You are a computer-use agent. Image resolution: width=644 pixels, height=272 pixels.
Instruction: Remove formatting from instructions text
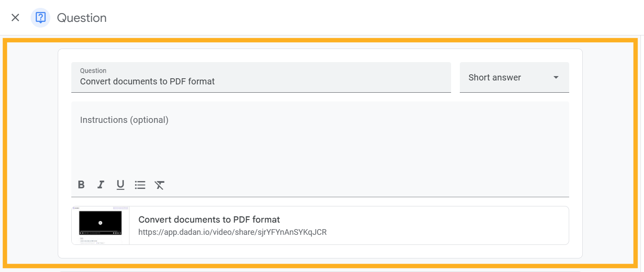point(159,185)
